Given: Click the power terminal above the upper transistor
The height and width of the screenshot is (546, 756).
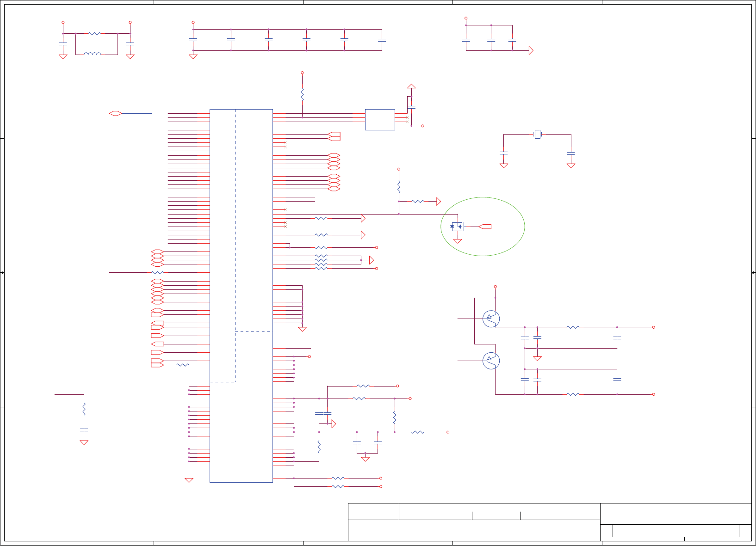Looking at the screenshot, I should tap(495, 287).
